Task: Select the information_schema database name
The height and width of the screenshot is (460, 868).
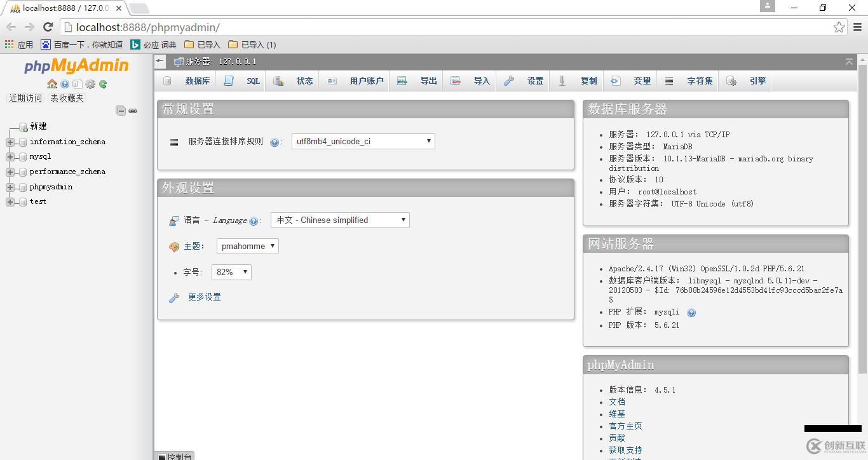Action: 67,142
